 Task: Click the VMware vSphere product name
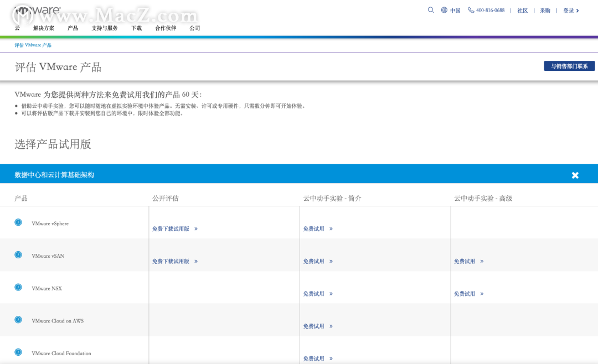tap(50, 223)
